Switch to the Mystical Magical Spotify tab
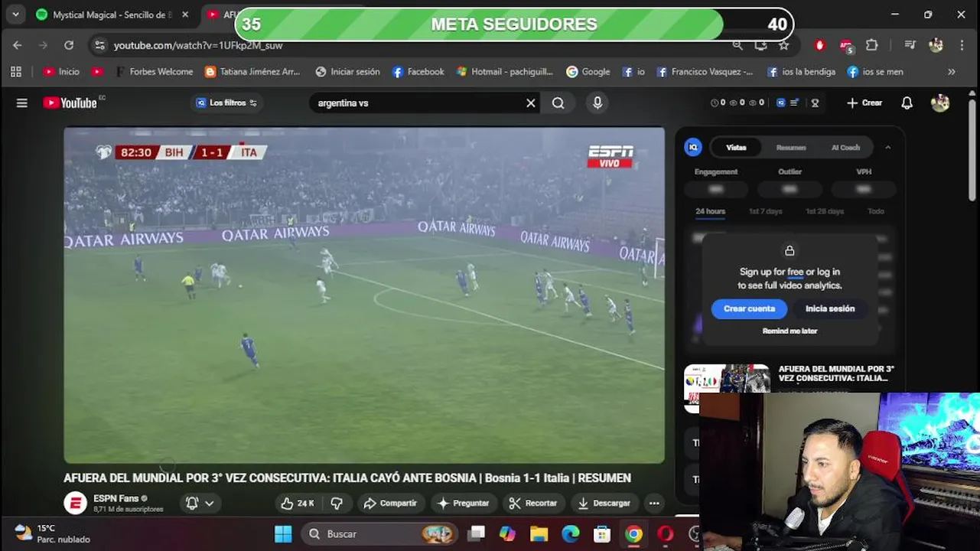Image resolution: width=980 pixels, height=551 pixels. [x=112, y=15]
